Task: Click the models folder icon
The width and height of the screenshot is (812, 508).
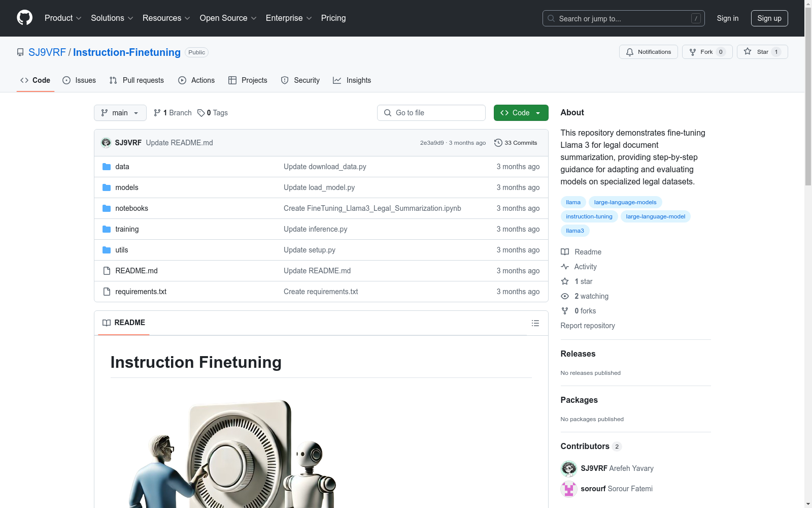Action: 107,187
